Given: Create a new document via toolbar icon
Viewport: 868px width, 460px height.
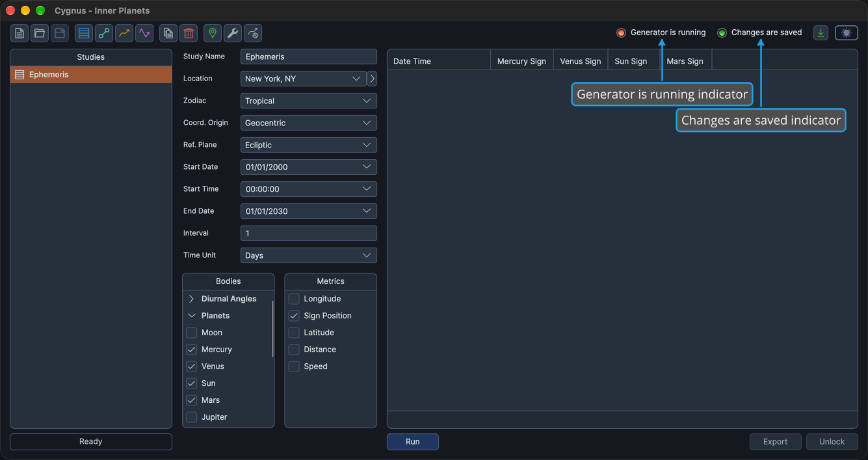Looking at the screenshot, I should pyautogui.click(x=20, y=33).
